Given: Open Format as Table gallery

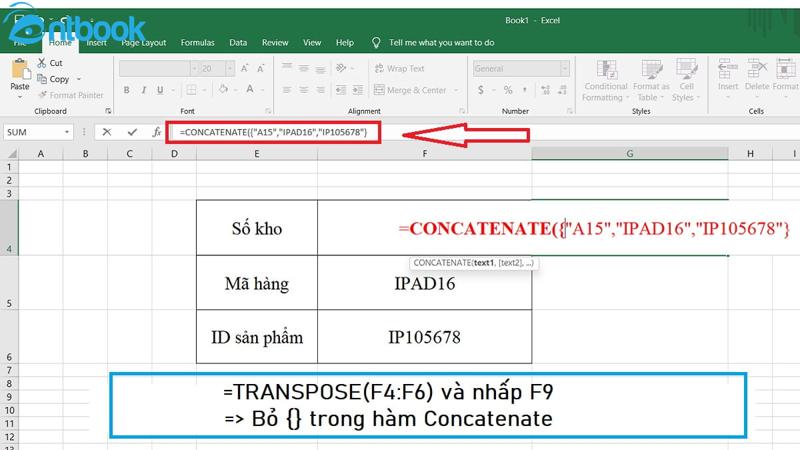Looking at the screenshot, I should 651,80.
